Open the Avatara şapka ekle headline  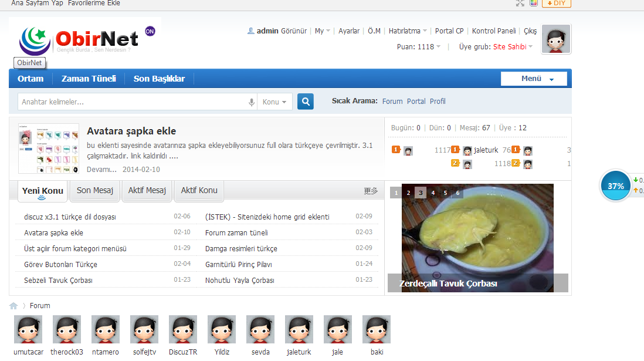click(131, 131)
